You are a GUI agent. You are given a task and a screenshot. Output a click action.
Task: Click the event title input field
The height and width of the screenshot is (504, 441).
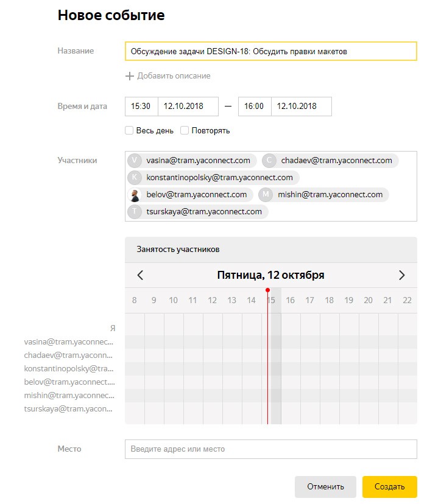pyautogui.click(x=271, y=51)
